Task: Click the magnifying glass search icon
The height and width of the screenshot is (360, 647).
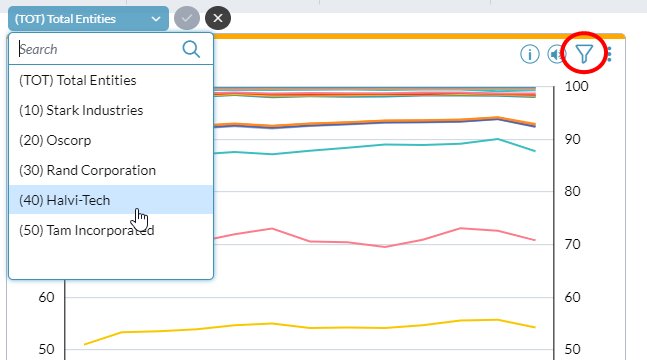Action: coord(191,49)
